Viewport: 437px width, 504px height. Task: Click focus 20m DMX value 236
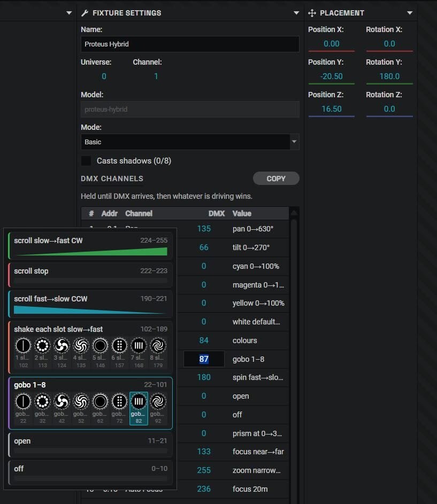pos(204,489)
